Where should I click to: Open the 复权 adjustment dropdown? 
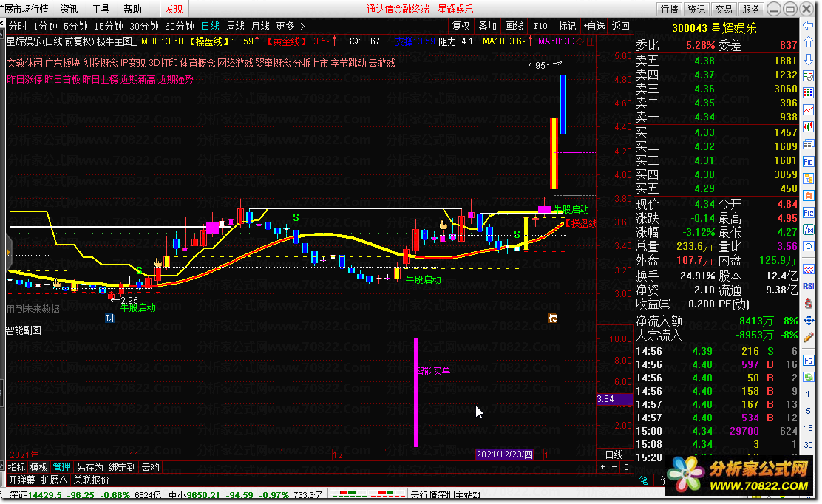click(x=461, y=26)
